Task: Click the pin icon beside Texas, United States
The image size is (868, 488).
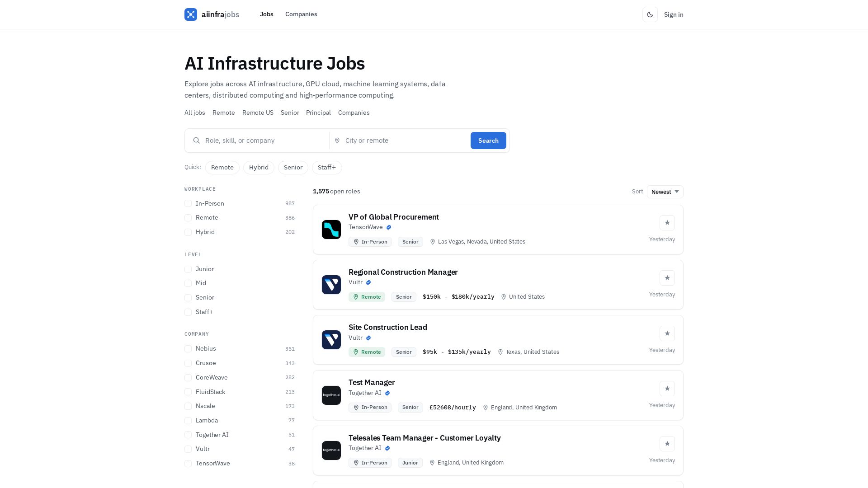Action: click(500, 352)
